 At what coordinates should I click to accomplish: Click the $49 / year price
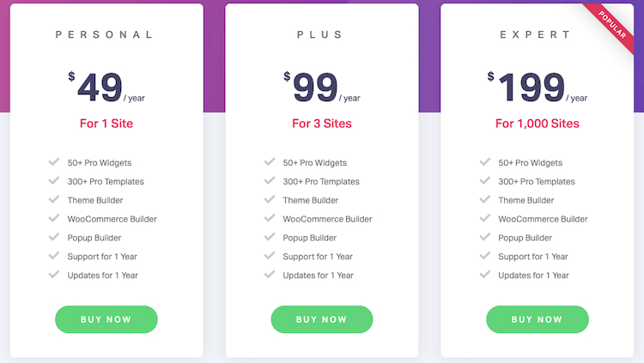106,87
